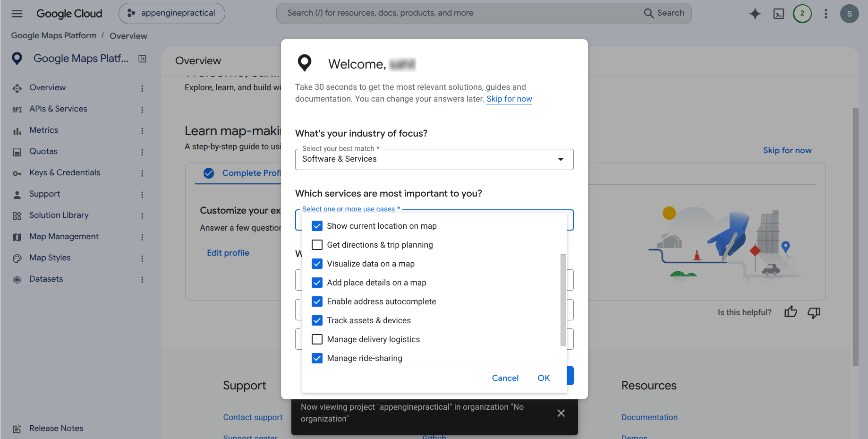868x439 pixels.
Task: Open more options for Datasets item
Action: pos(142,280)
